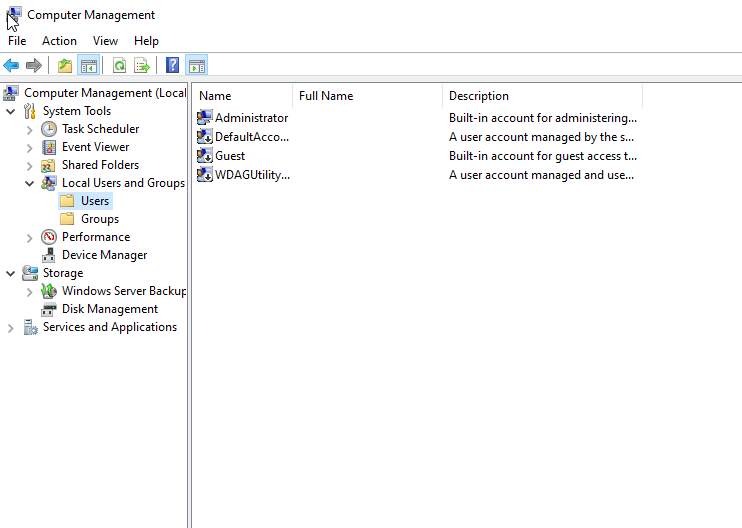Select Computer Management (Local) root node
This screenshot has width=742, height=528.
point(105,93)
